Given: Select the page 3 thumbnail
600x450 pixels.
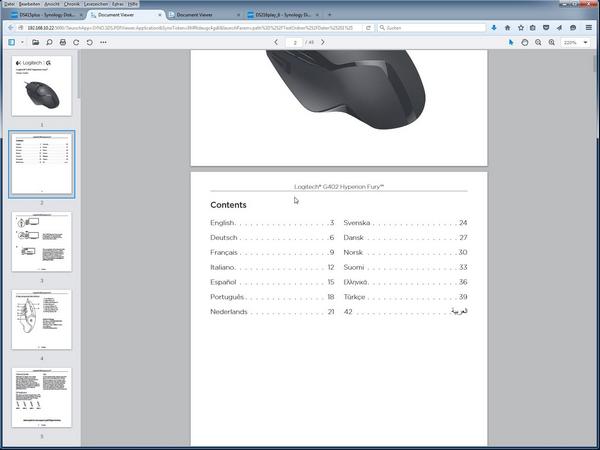Looking at the screenshot, I should (x=42, y=242).
